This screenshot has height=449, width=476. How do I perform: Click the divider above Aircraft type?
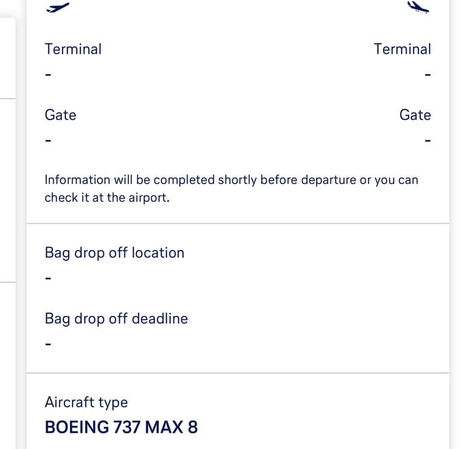[x=238, y=373]
